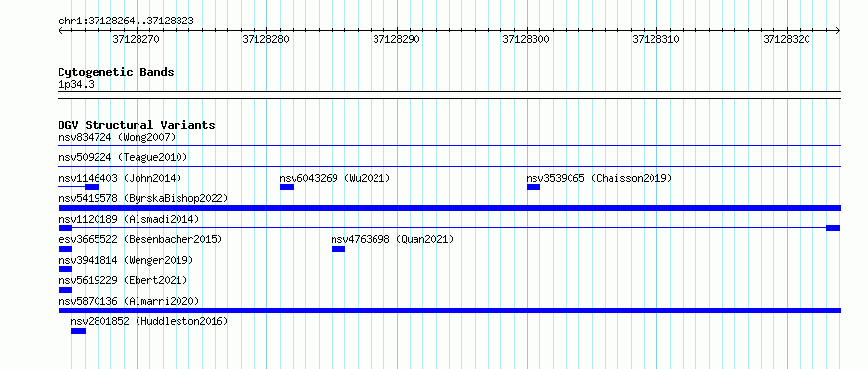
Task: Click the blue block under esv3665522 (Besenbacher2015)
Action: [65, 249]
